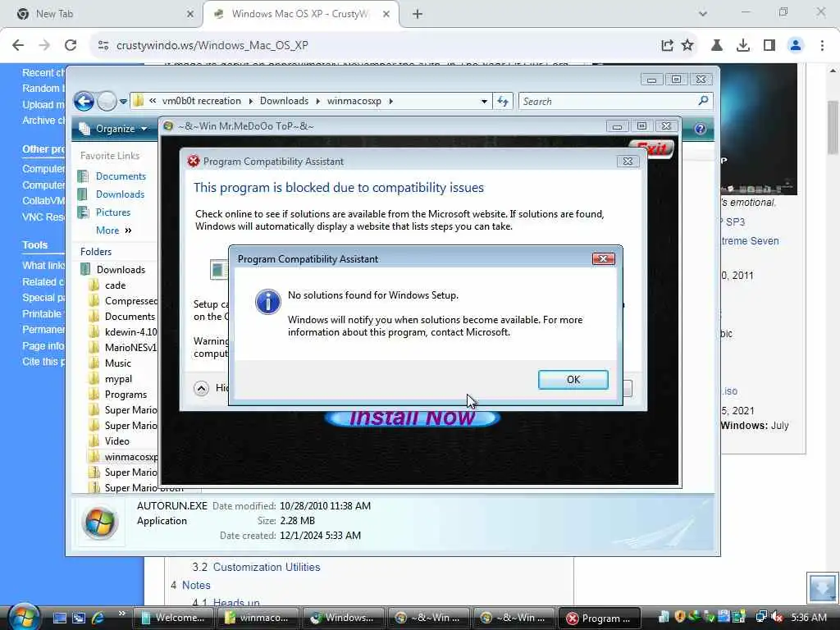Image resolution: width=840 pixels, height=630 pixels.
Task: Click the browser address bar URL
Action: [x=212, y=46]
